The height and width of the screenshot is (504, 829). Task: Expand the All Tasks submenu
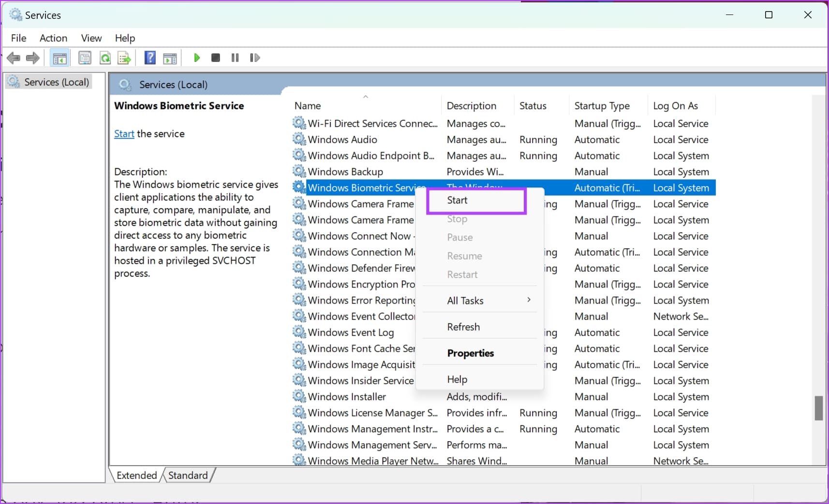(480, 301)
